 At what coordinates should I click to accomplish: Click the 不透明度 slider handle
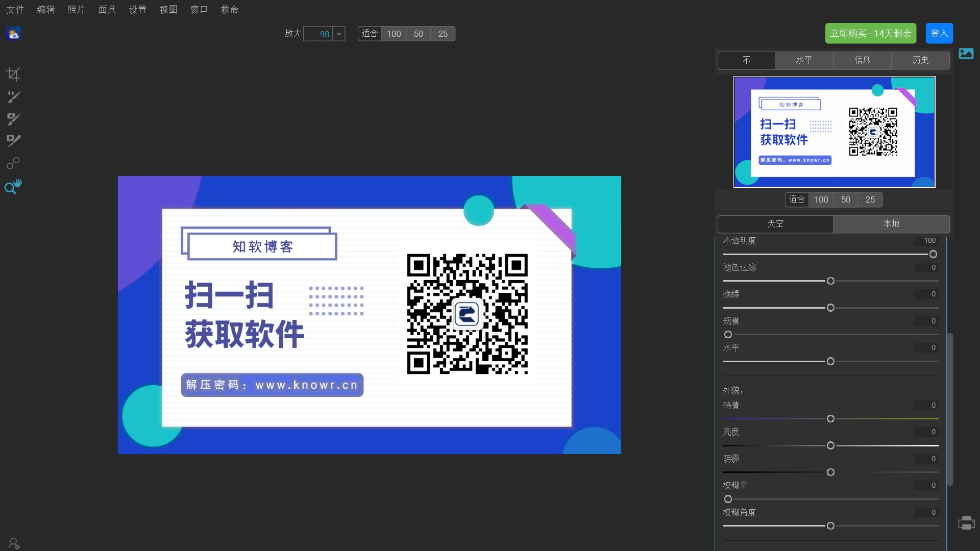(x=934, y=255)
